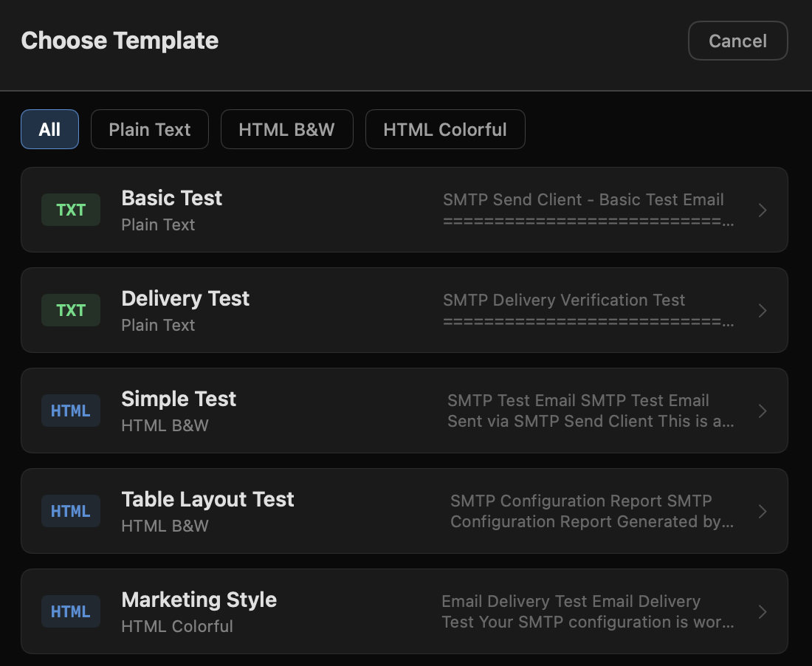
Task: Click the TXT badge on Delivery Test
Action: 70,310
